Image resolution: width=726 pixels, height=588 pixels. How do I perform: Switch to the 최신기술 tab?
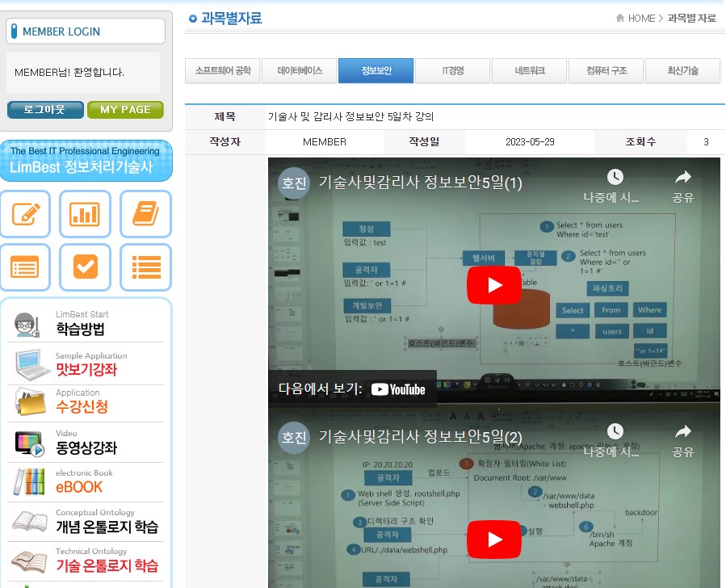point(682,71)
